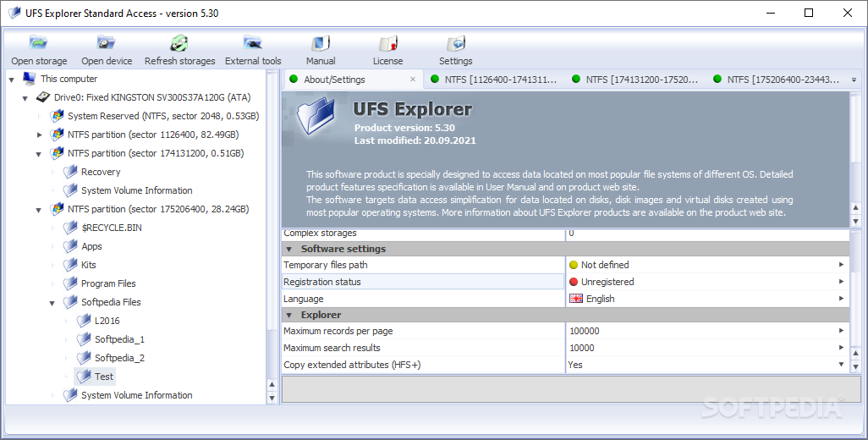Image resolution: width=868 pixels, height=440 pixels.
Task: Open the Language options arrow
Action: 841,299
